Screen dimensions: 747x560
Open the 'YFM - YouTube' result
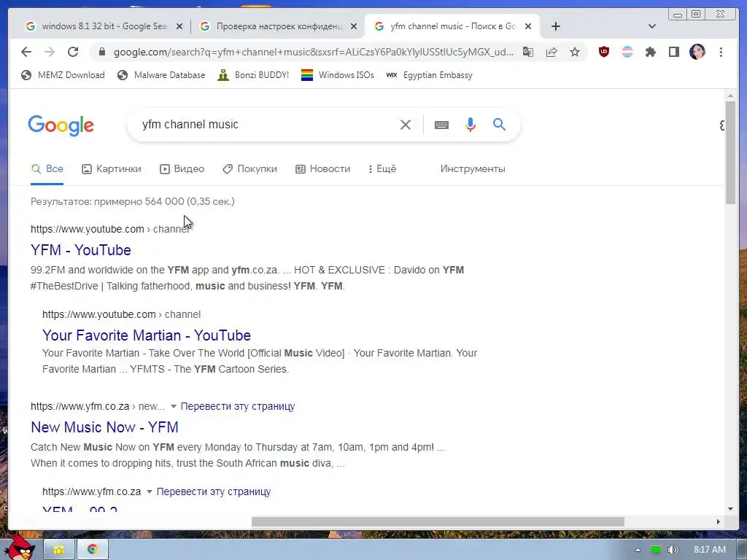pyautogui.click(x=81, y=250)
